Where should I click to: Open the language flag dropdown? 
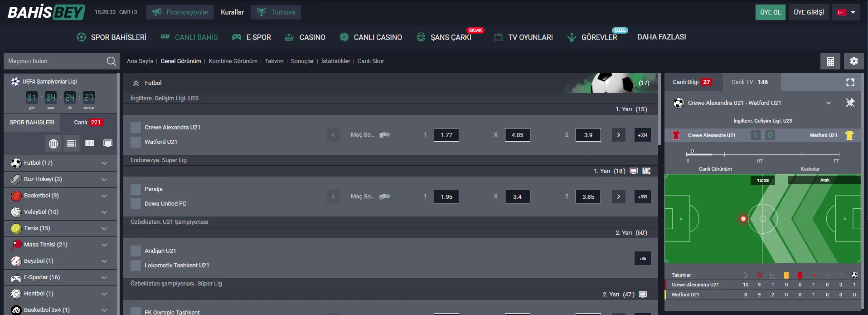pos(846,12)
